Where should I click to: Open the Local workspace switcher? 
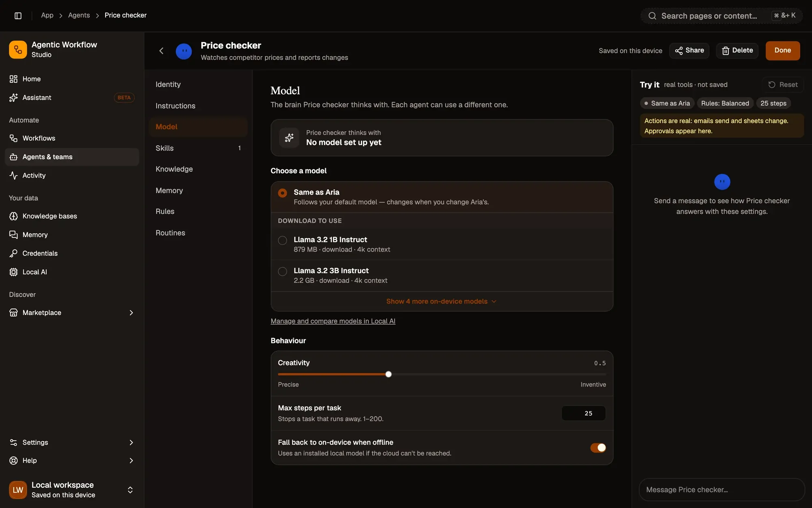coord(72,490)
